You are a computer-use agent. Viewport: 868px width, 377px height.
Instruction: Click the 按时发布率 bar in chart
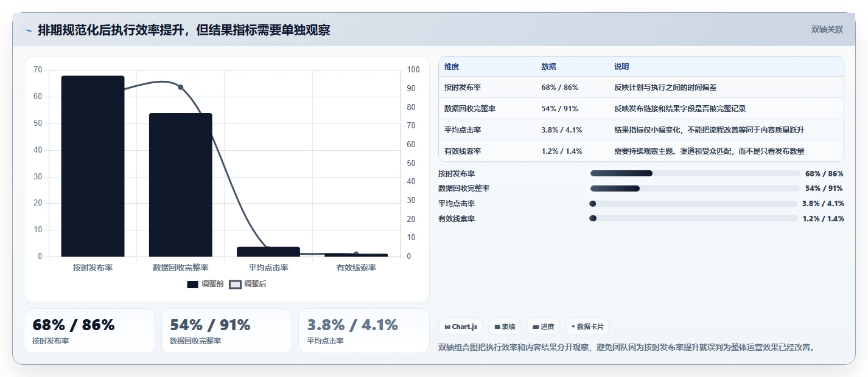pyautogui.click(x=93, y=166)
